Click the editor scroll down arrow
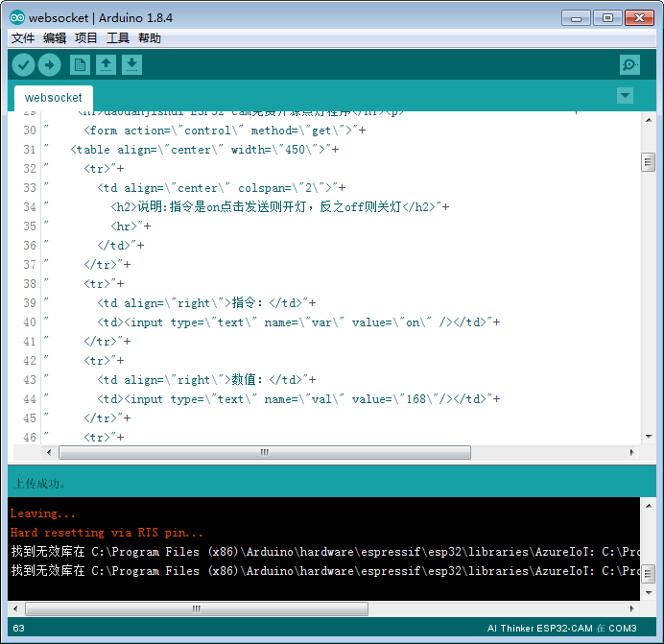The width and height of the screenshot is (664, 644). coord(649,437)
